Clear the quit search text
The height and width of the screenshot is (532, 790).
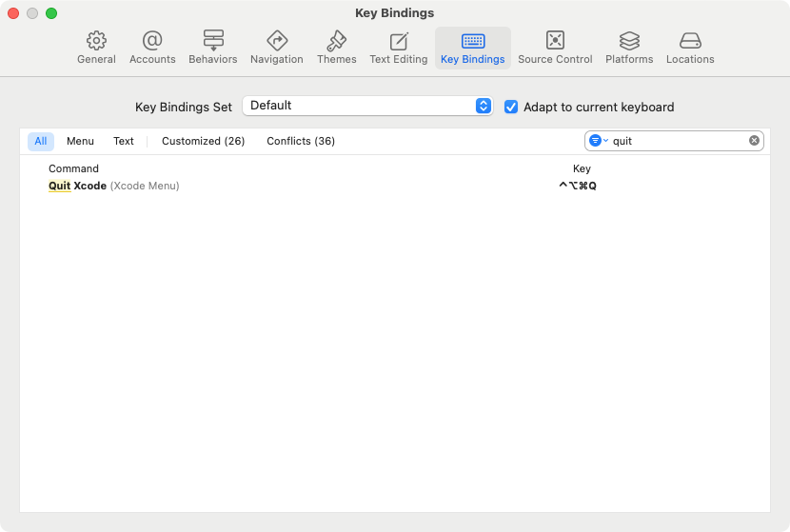[754, 141]
